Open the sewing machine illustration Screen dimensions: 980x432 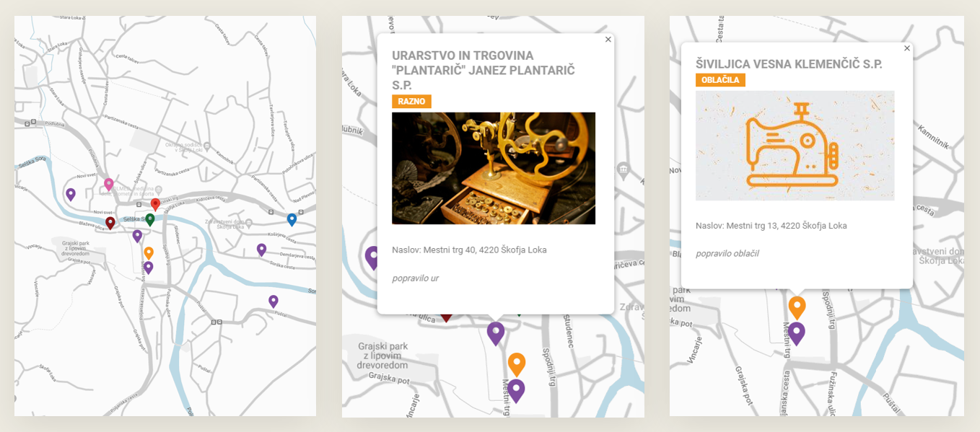pos(795,146)
